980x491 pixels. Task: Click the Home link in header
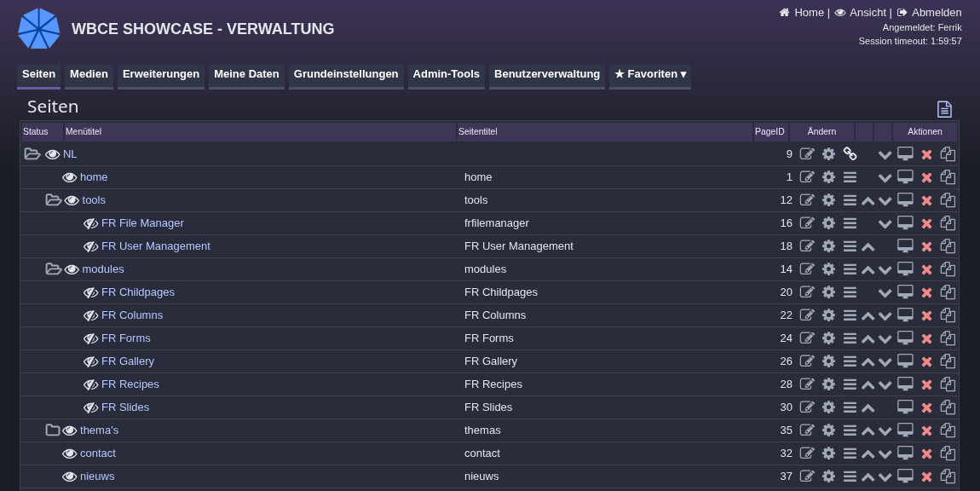click(801, 13)
